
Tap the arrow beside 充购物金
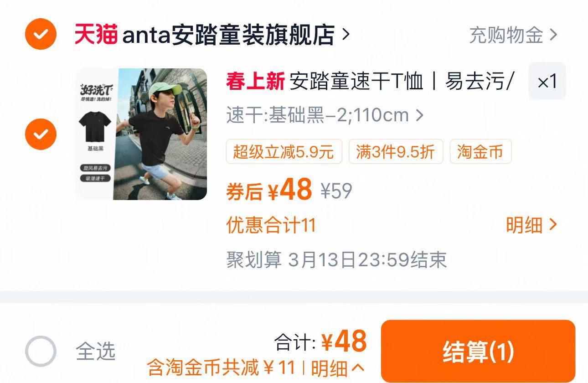click(553, 35)
